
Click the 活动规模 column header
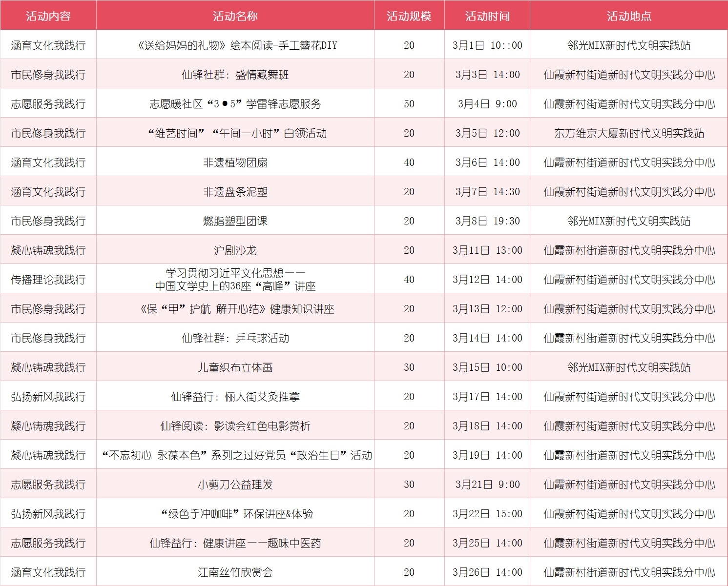coord(409,15)
